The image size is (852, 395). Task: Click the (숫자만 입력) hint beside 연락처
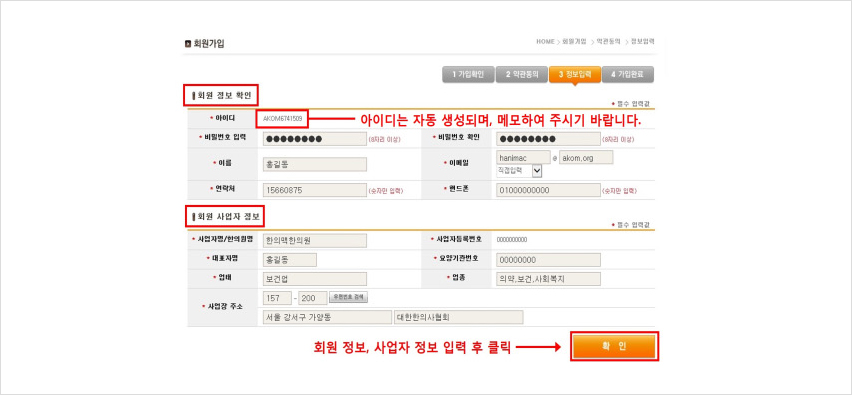[386, 191]
